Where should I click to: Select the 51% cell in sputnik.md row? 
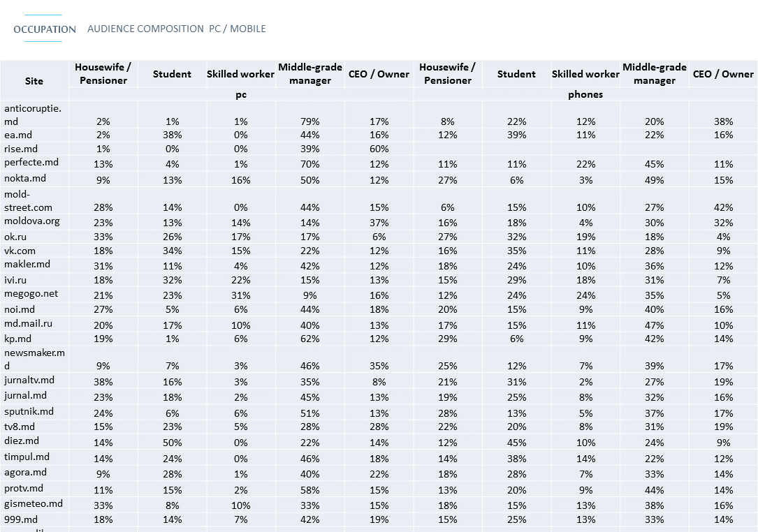pos(310,413)
